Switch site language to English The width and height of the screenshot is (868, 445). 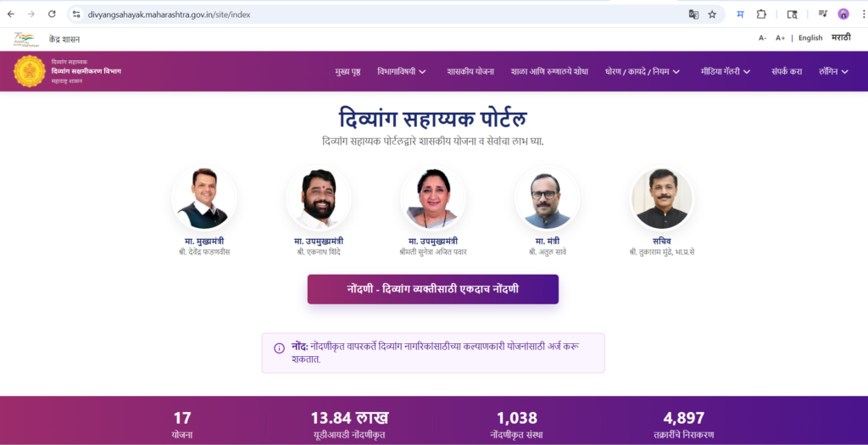point(810,37)
